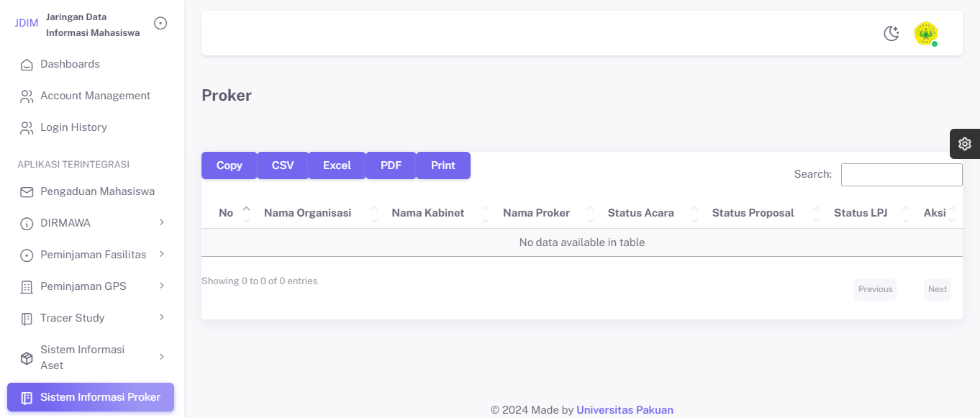
Task: Expand the Tracer Study chevron
Action: [162, 318]
